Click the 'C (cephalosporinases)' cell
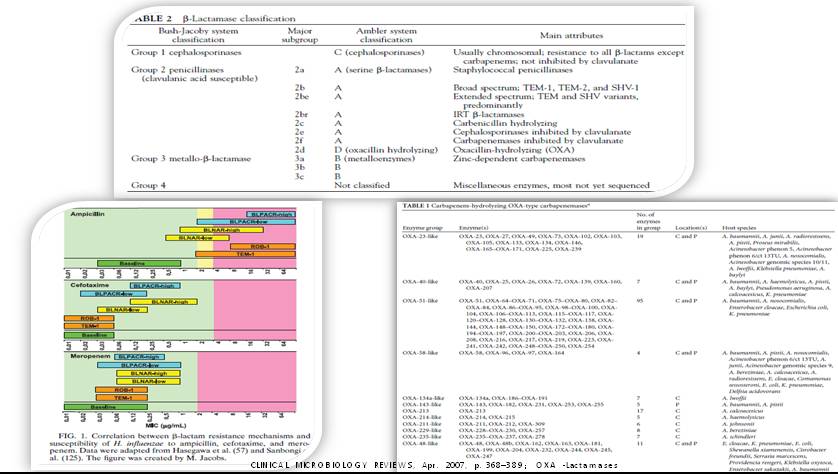The image size is (838, 474). (x=379, y=52)
